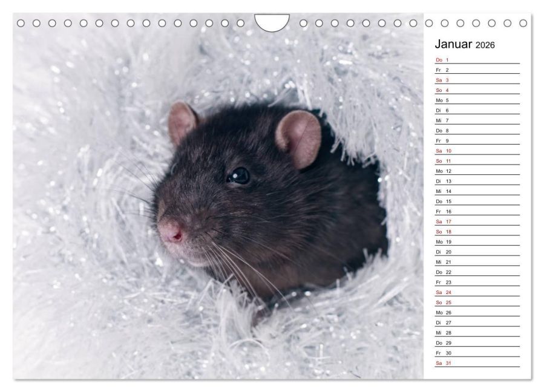
Task: Select Sa 10 weekend row
Action: pos(477,151)
